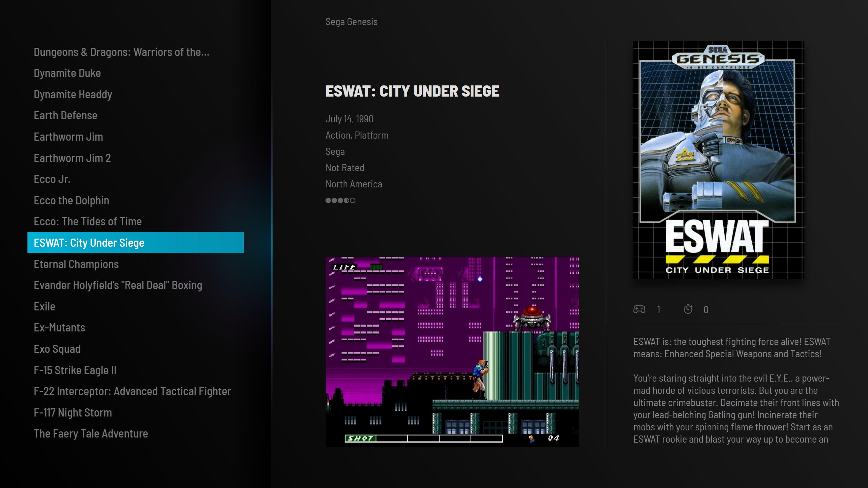
Task: Click the Not Rated text
Action: [x=345, y=168]
